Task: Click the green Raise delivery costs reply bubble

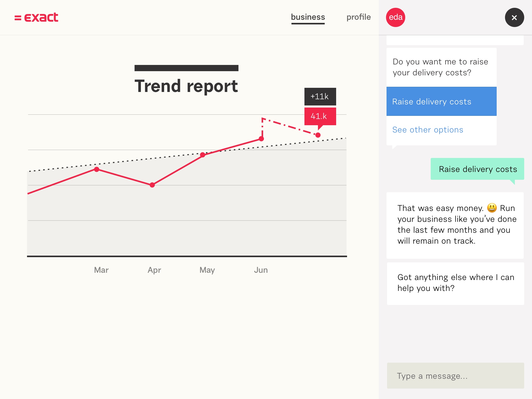Action: (x=477, y=169)
